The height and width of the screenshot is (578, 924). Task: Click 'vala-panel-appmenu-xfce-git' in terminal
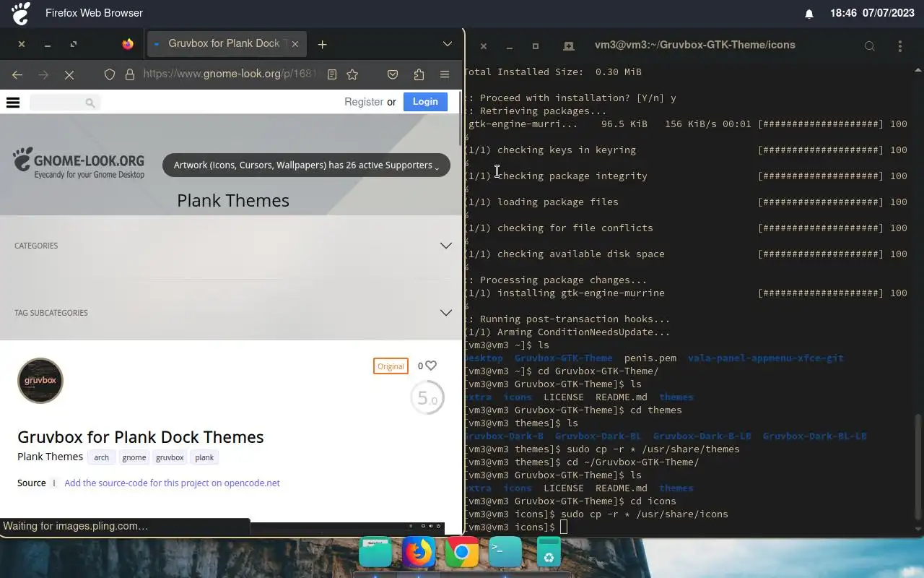click(x=765, y=358)
